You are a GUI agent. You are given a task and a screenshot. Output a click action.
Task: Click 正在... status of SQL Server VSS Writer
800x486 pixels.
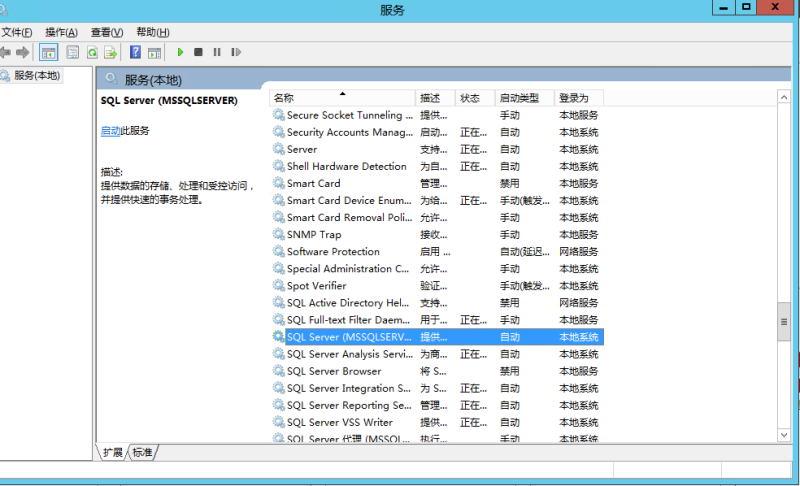click(473, 423)
